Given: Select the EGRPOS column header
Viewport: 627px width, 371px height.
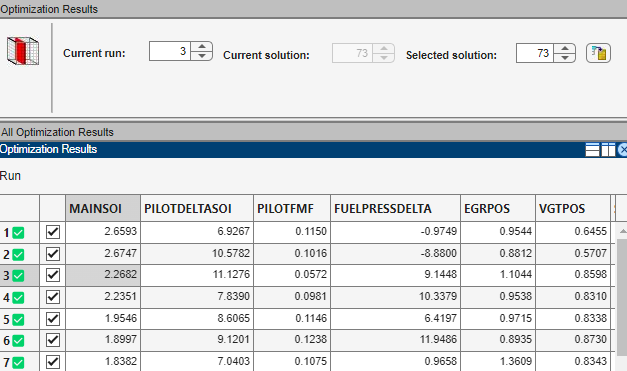Looking at the screenshot, I should coord(498,208).
